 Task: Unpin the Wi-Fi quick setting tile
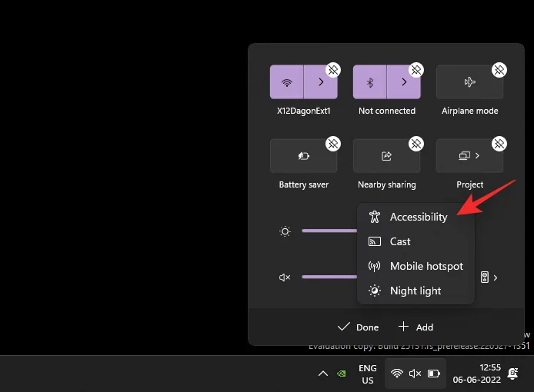tap(333, 70)
